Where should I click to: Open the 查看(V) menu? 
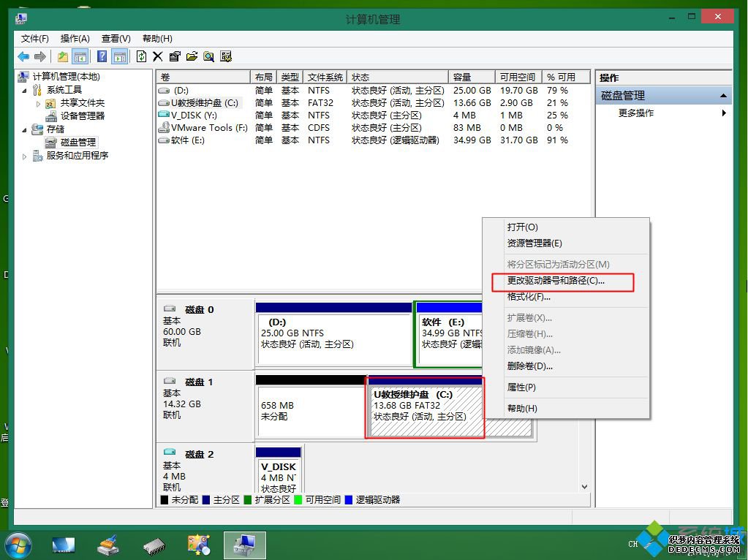pyautogui.click(x=116, y=39)
